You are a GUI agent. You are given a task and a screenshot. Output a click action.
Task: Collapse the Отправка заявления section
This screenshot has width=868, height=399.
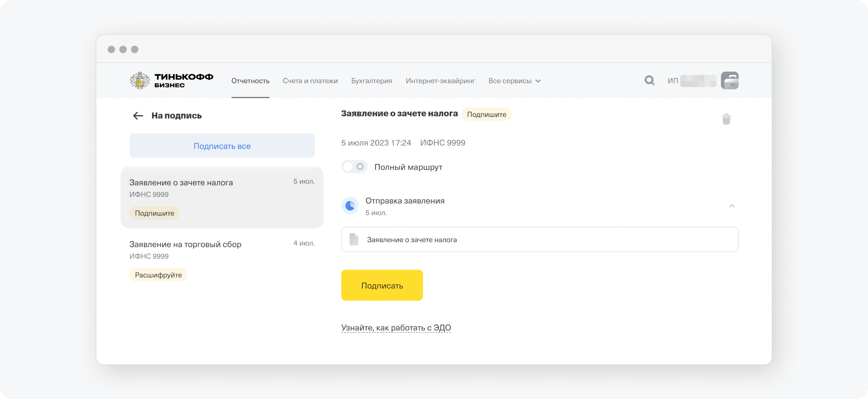coord(732,206)
